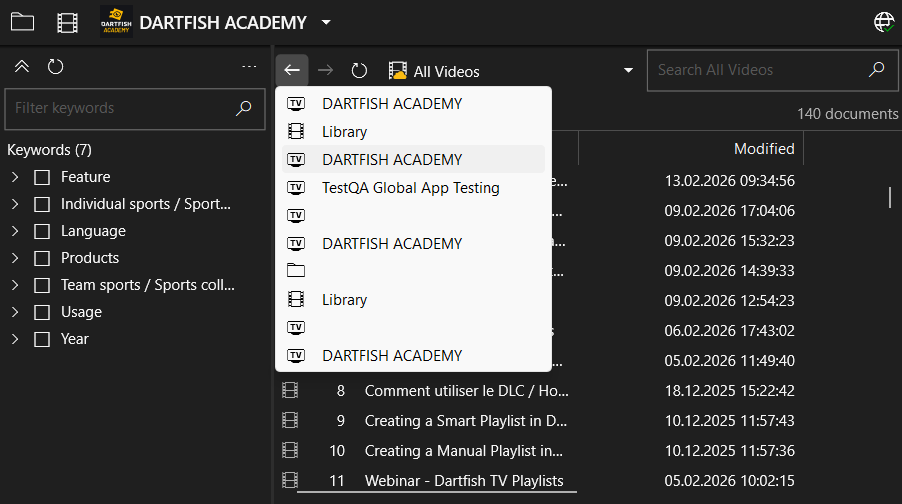Click the All Videos folder icon

pos(398,71)
